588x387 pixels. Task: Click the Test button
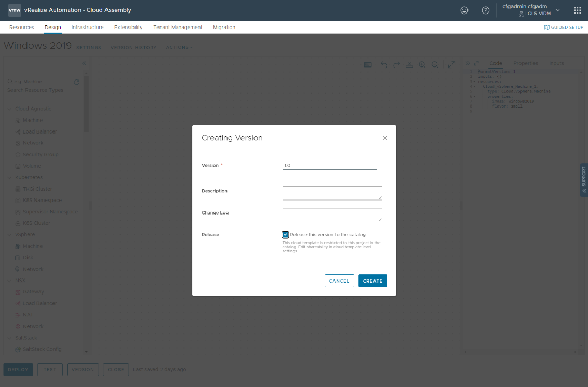[50, 369]
